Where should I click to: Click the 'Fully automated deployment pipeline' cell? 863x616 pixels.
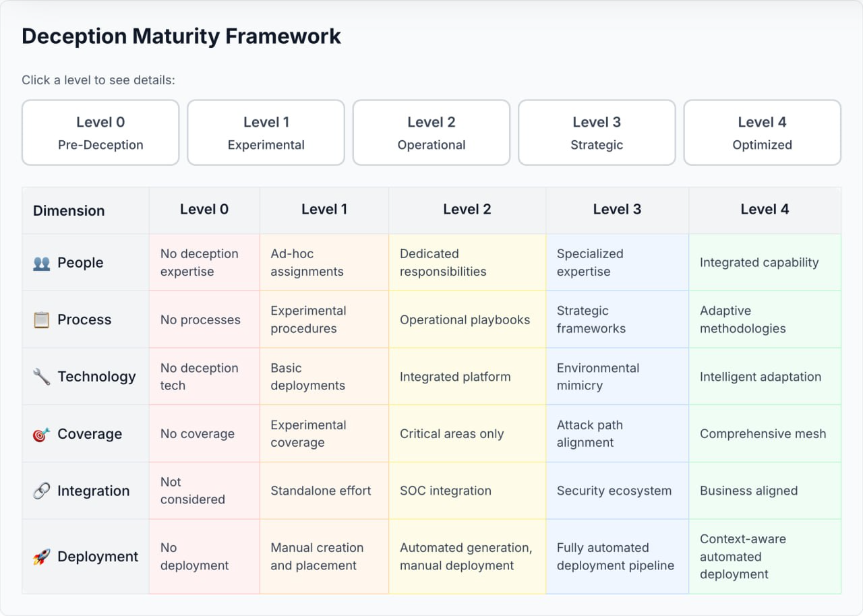(616, 557)
